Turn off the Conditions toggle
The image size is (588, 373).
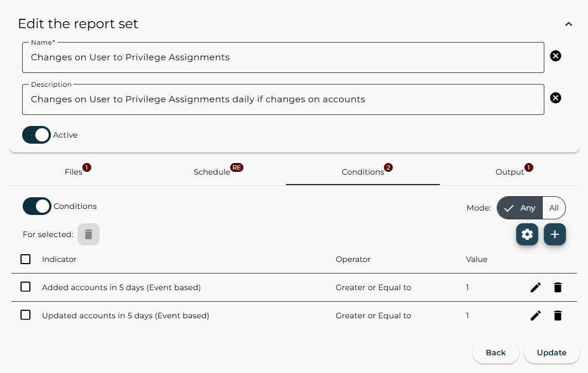tap(37, 206)
